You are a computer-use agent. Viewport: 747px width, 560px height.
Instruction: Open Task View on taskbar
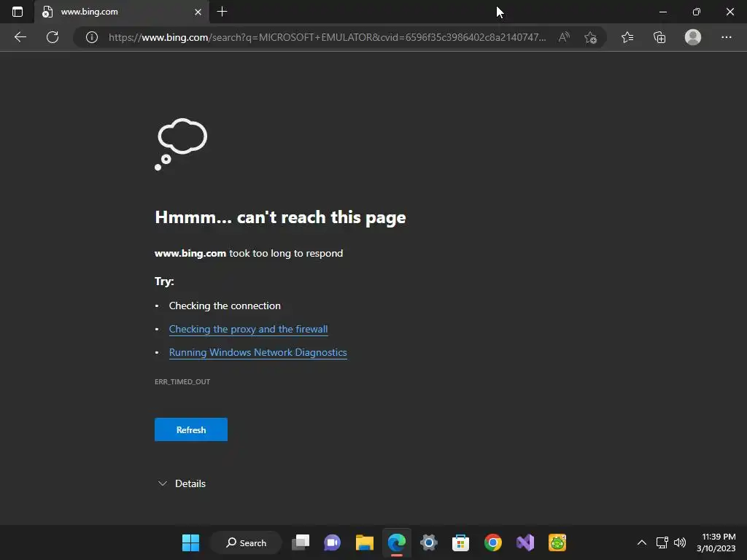coord(301,542)
